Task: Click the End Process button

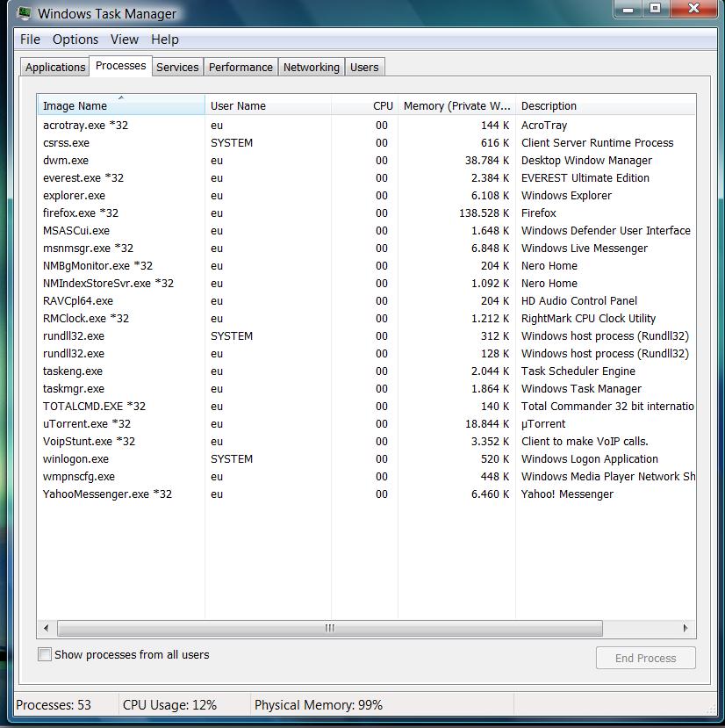Action: click(x=646, y=658)
